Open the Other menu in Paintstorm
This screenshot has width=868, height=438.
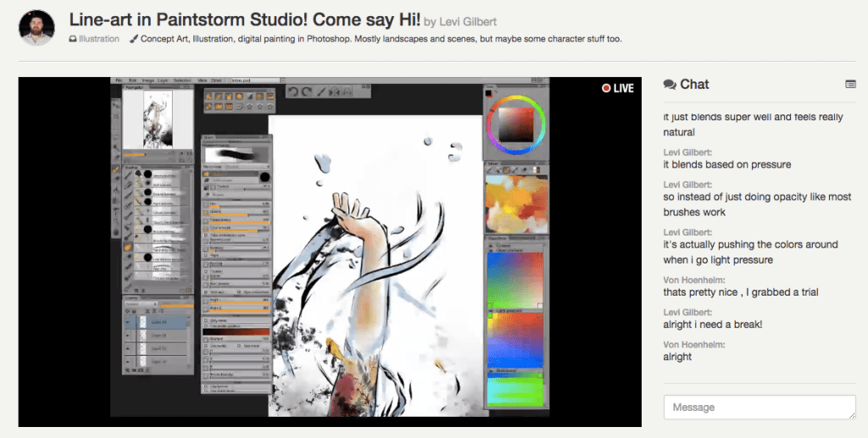click(x=216, y=80)
